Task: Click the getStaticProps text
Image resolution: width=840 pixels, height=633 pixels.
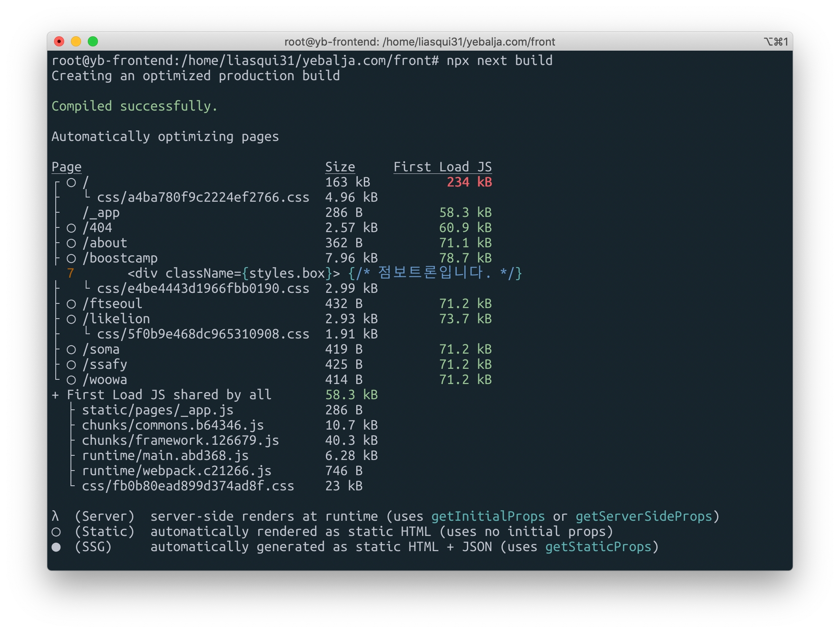Action: 598,547
